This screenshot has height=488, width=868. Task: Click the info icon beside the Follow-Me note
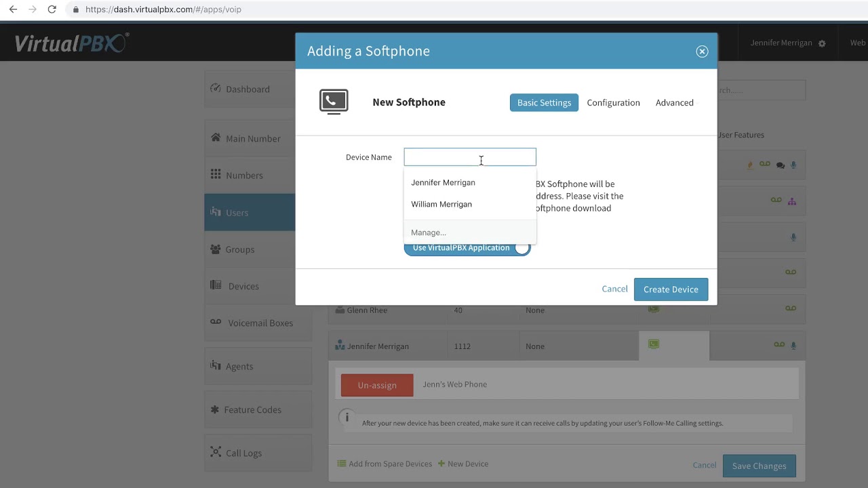347,418
